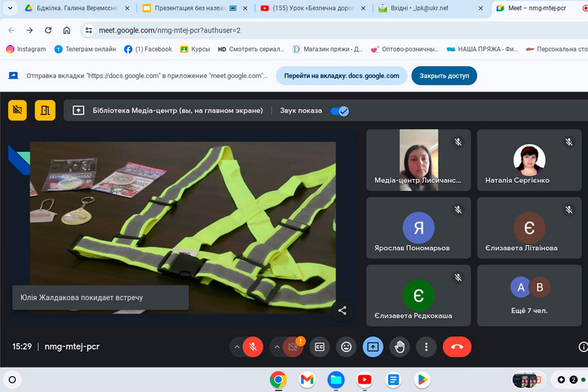
Task: Click the share icon on the presentation
Action: click(x=342, y=310)
